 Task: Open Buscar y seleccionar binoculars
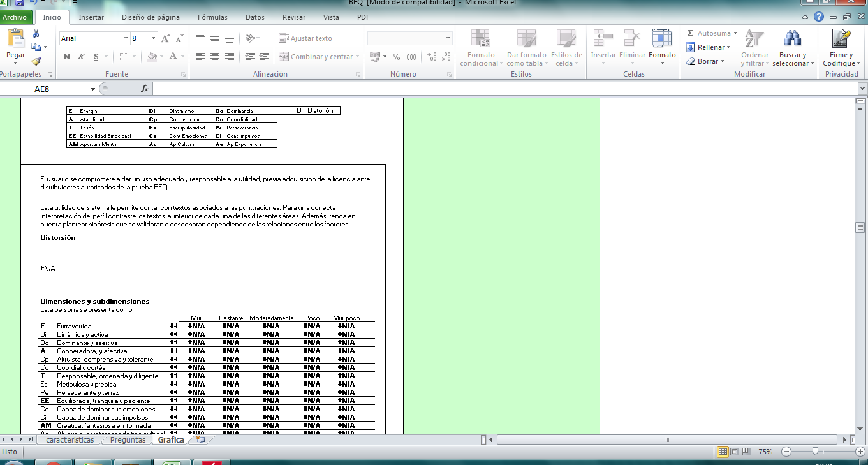coord(792,40)
